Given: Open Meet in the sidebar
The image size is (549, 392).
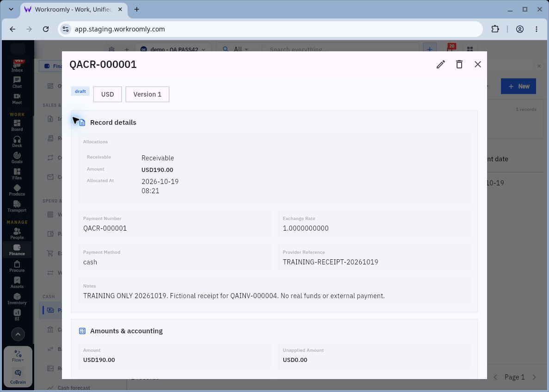Looking at the screenshot, I should [17, 99].
